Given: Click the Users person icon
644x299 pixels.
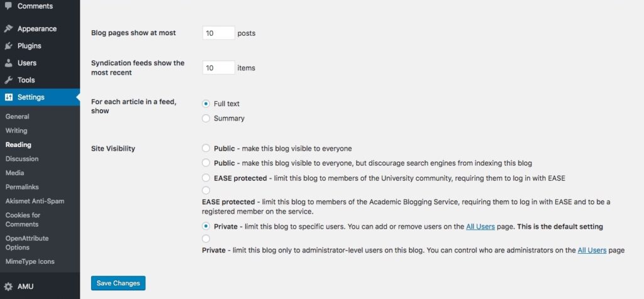Looking at the screenshot, I should coord(8,63).
